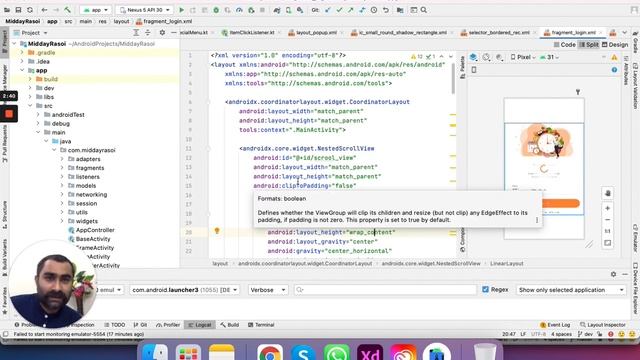Click inside the Logcat search field
The width and height of the screenshot is (640, 360).
(x=384, y=290)
